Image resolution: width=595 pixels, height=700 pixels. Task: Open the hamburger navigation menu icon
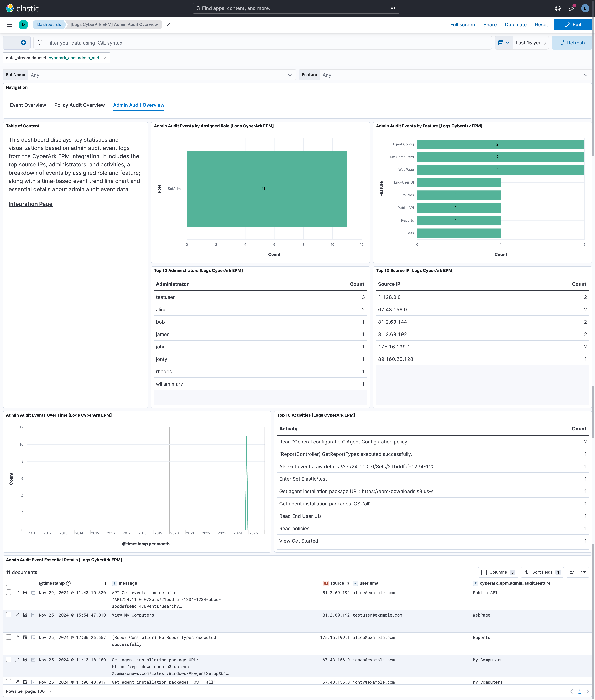[x=9, y=24]
